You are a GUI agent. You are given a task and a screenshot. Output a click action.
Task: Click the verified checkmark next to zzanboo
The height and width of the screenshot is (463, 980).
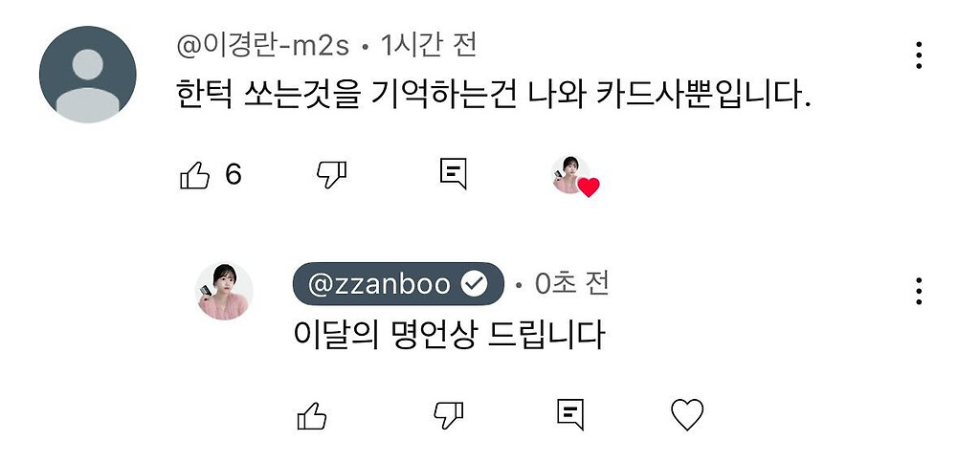tap(475, 285)
